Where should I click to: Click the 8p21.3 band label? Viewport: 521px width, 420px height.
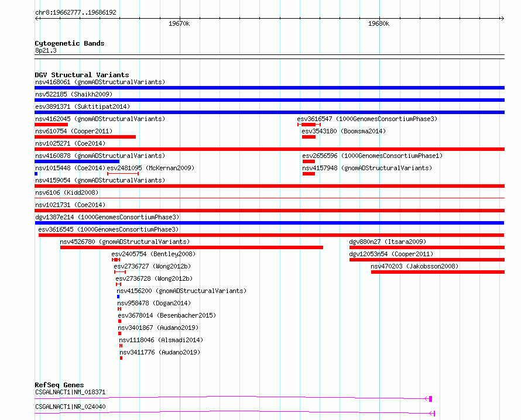point(46,51)
